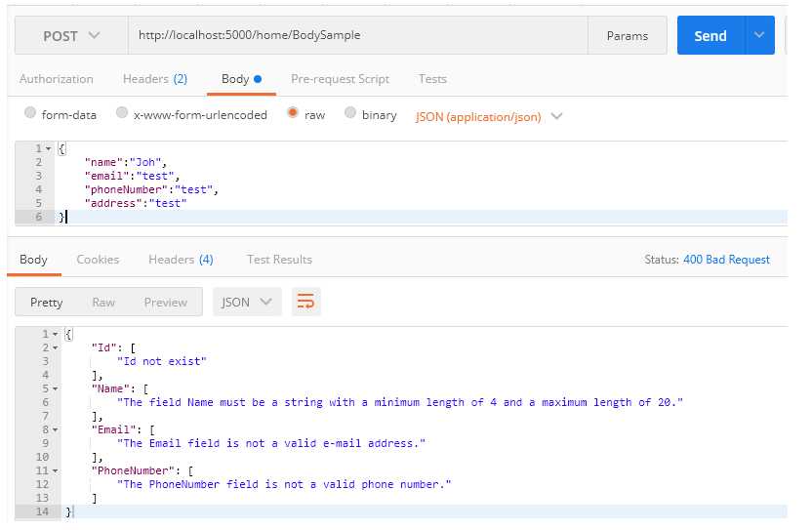Open the response JSON format dropdown
Image resolution: width=812 pixels, height=530 pixels.
coord(247,302)
